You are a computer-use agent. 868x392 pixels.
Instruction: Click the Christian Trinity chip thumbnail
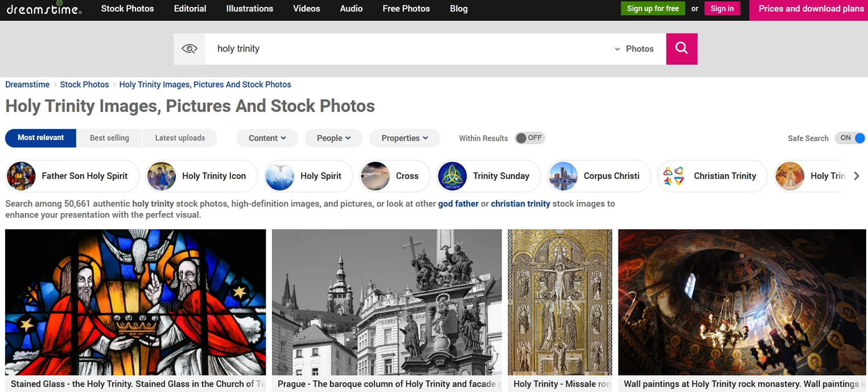(x=674, y=176)
